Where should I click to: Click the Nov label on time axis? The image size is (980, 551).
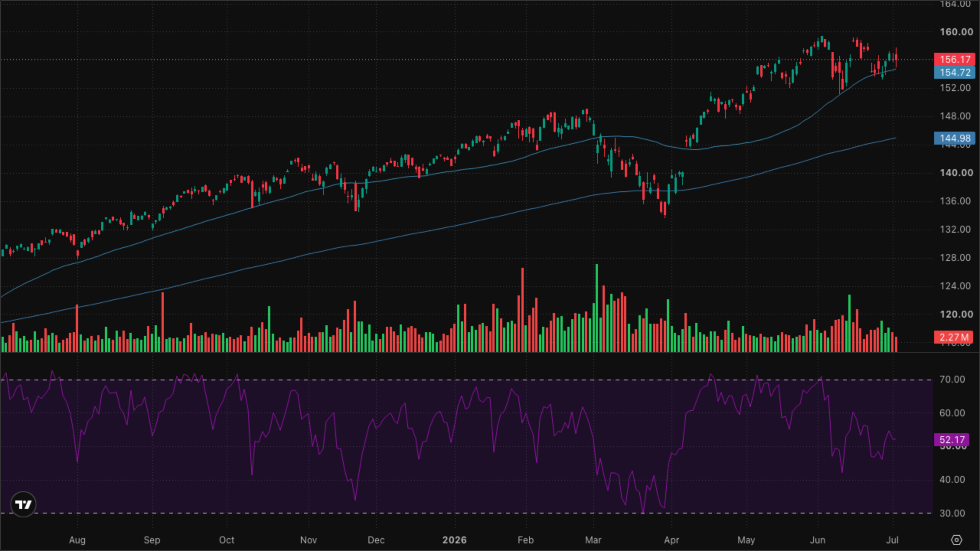tap(309, 540)
